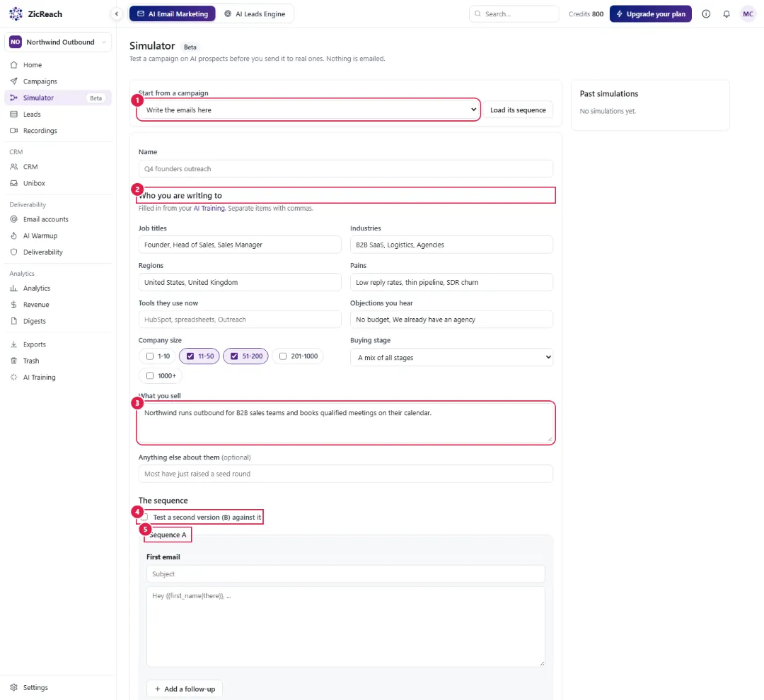Uncheck the 51-200 company size checkbox
Viewport: 764px width, 700px height.
pyautogui.click(x=234, y=356)
